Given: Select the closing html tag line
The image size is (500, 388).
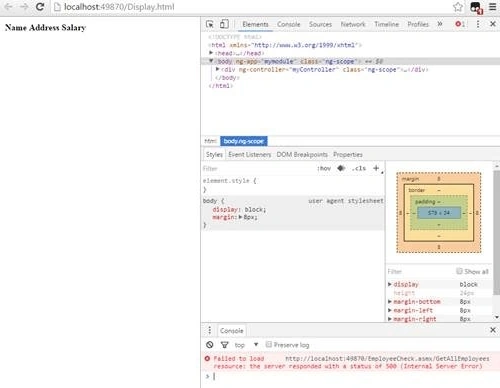Looking at the screenshot, I should [220, 86].
